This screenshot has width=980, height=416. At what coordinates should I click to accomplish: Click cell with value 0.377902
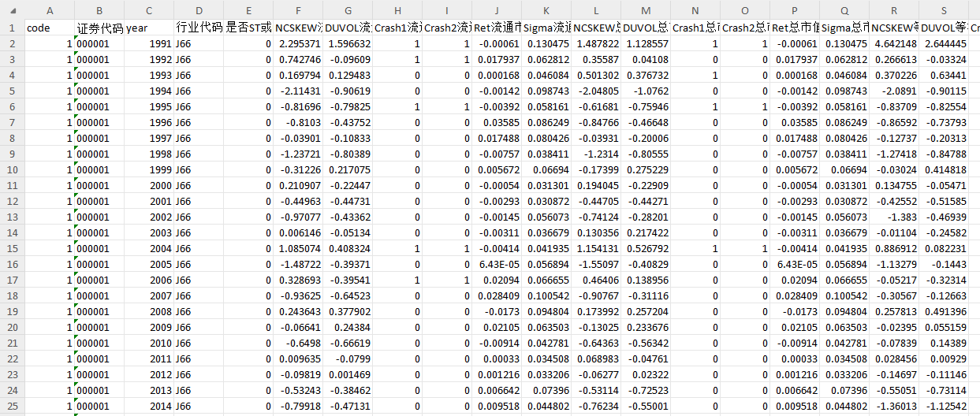[x=348, y=311]
